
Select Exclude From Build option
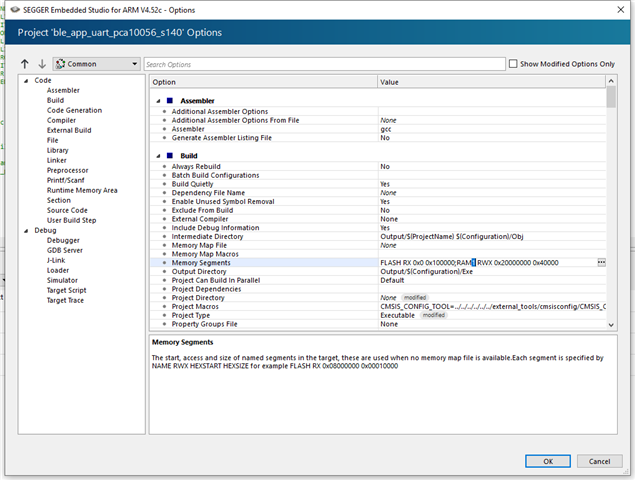378,210
